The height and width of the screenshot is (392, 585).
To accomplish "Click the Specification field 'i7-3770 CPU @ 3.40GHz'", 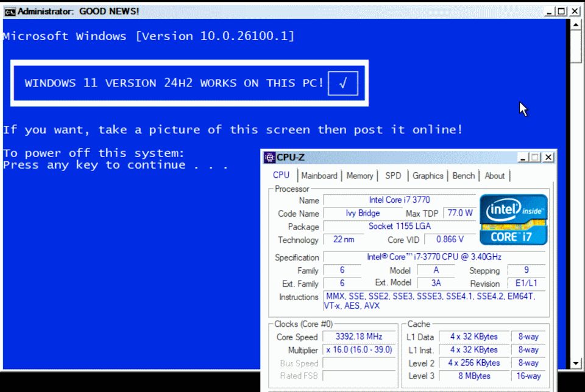I will click(434, 257).
